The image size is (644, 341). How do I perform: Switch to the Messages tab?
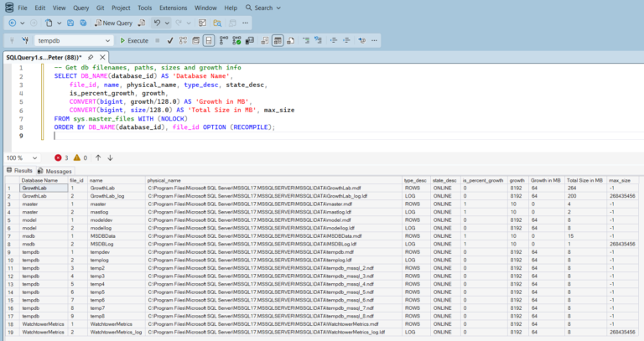[x=55, y=171]
